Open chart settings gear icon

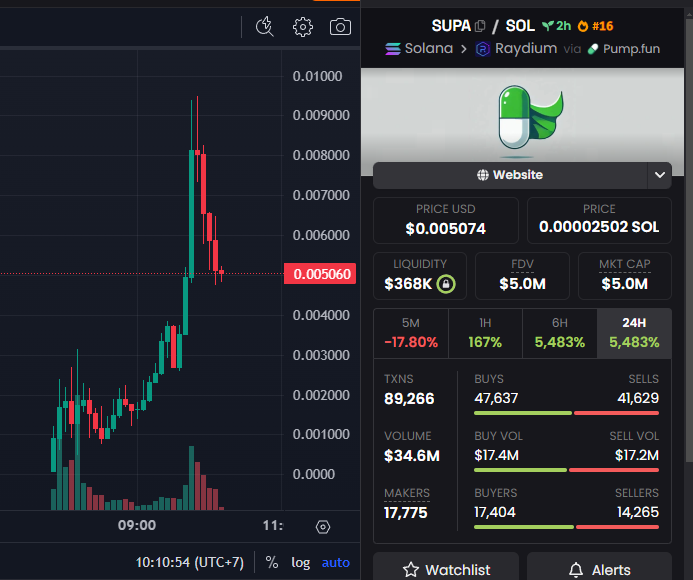(x=303, y=27)
